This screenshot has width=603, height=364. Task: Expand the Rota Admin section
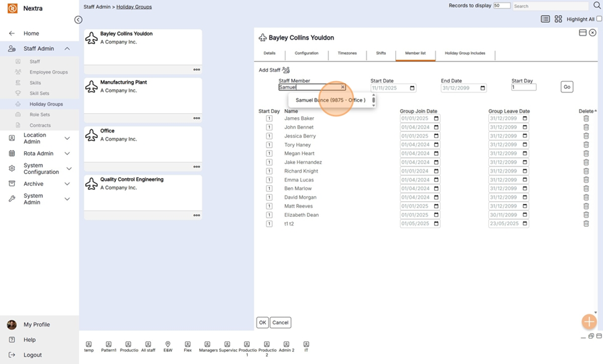tap(67, 153)
